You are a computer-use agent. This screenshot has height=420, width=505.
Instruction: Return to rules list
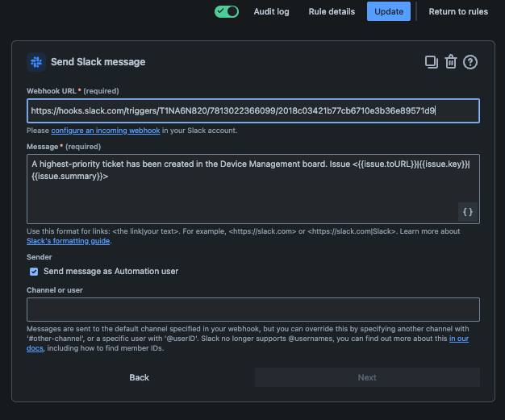(458, 11)
